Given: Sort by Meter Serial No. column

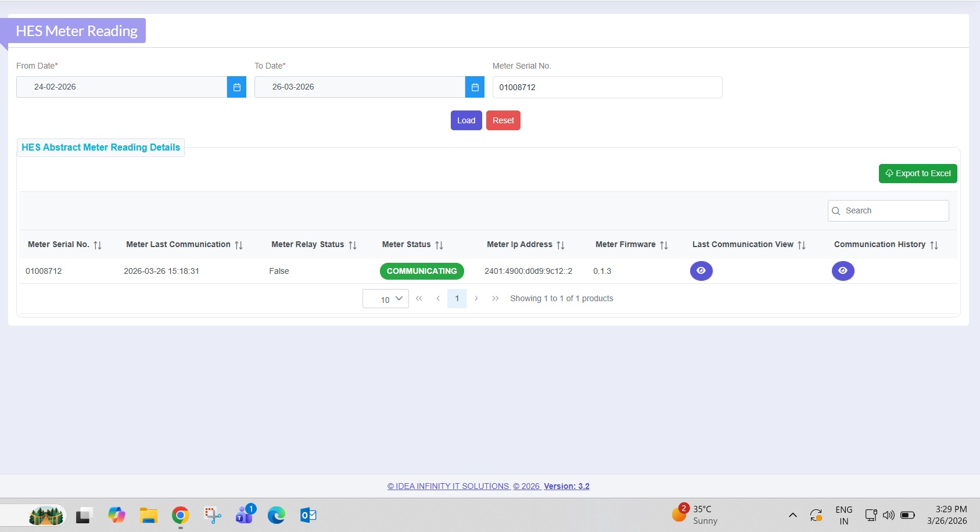Looking at the screenshot, I should [98, 245].
